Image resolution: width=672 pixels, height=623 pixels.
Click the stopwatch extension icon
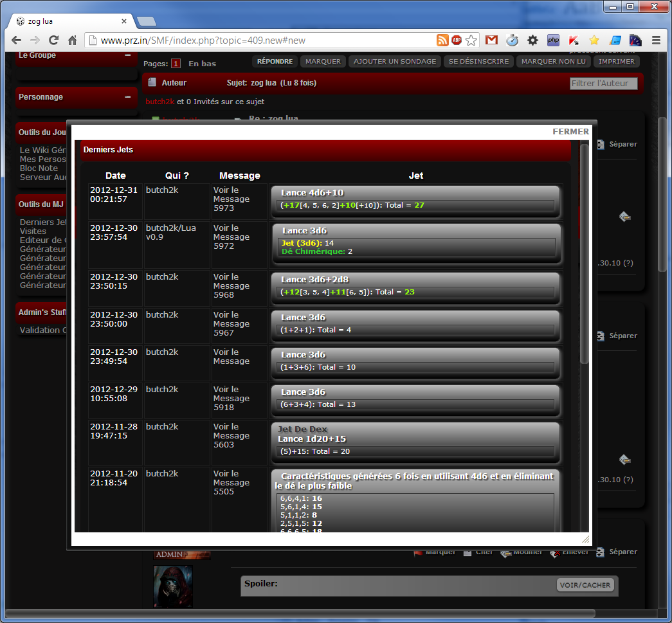pyautogui.click(x=512, y=40)
